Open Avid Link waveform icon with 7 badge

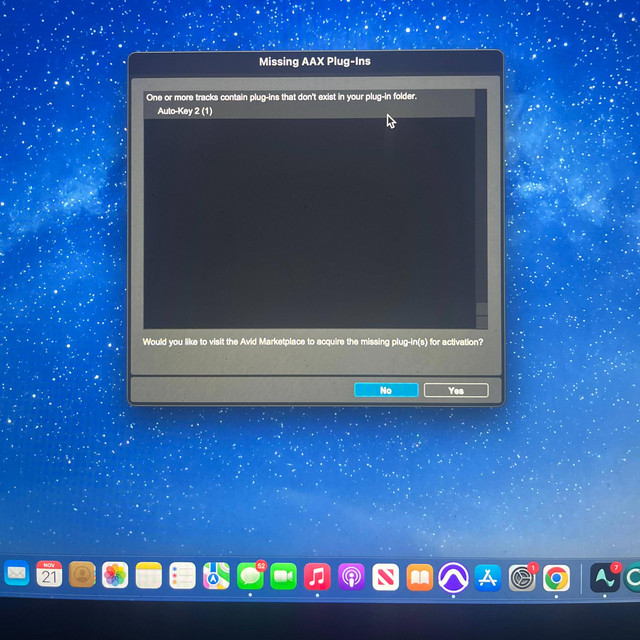[x=605, y=578]
